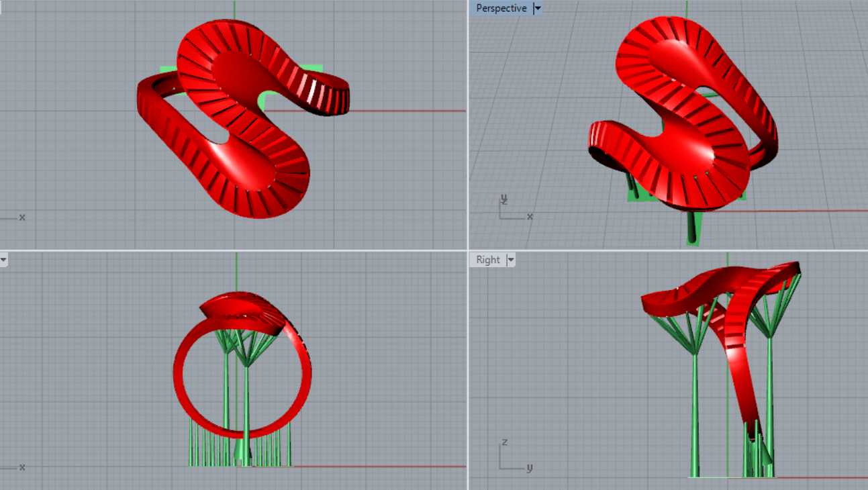This screenshot has width=868, height=490.
Task: Click the vertical divider between top viewports
Action: point(468,124)
